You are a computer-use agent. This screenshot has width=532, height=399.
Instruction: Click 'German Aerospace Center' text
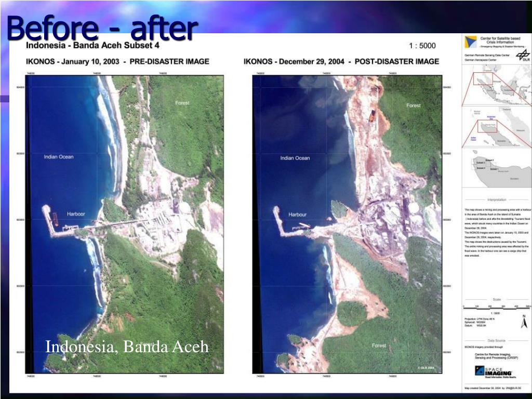coord(481,60)
